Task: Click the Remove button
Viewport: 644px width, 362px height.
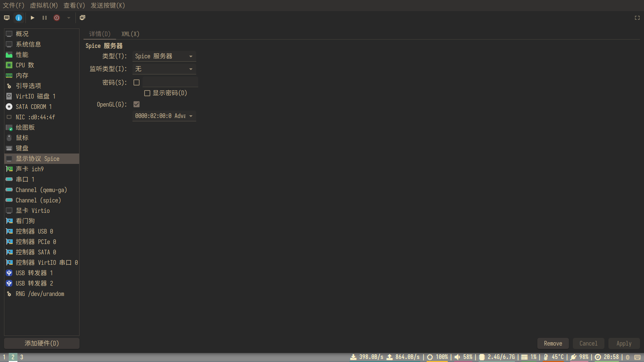Action: pos(553,343)
